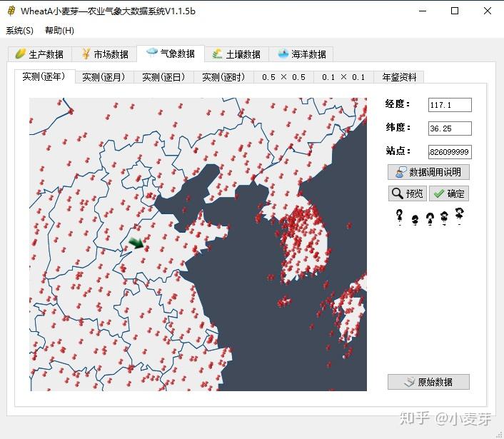This screenshot has width=504, height=439.
Task: Open the 系统(S) menu
Action: coord(19,31)
